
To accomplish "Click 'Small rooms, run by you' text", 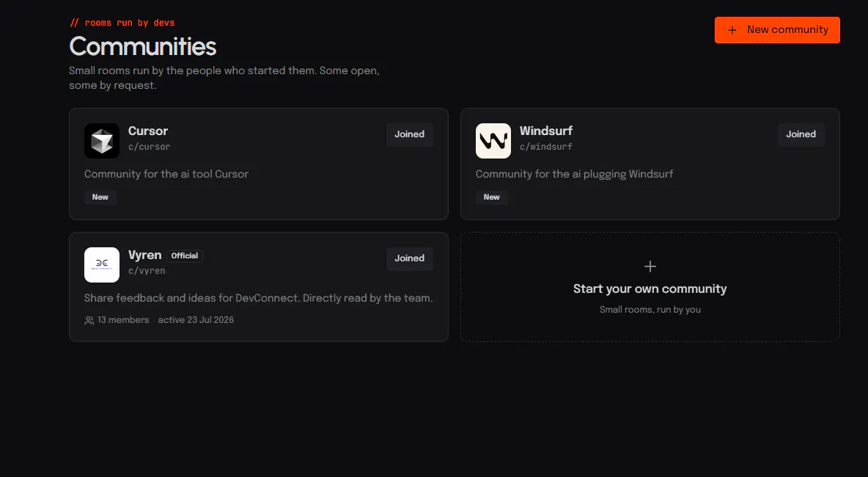I will coord(650,310).
